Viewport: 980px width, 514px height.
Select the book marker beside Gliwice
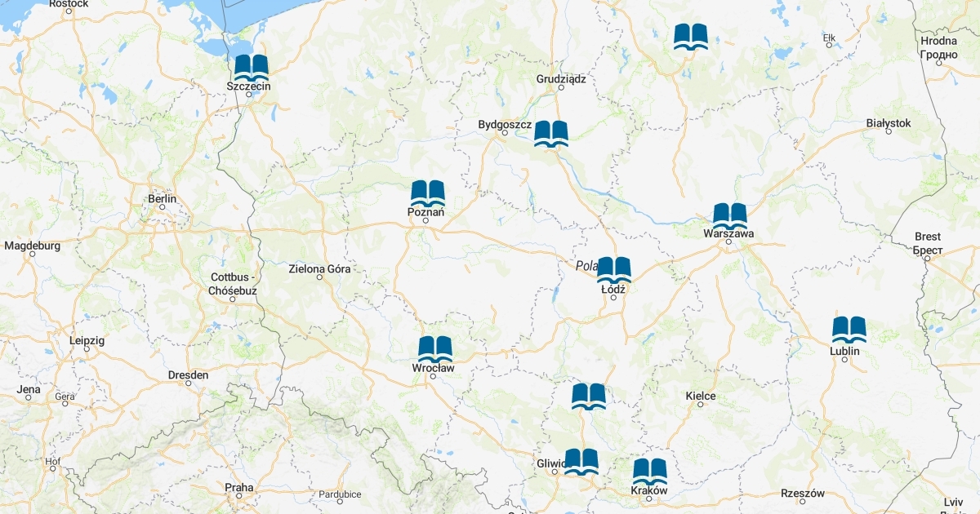(x=581, y=461)
